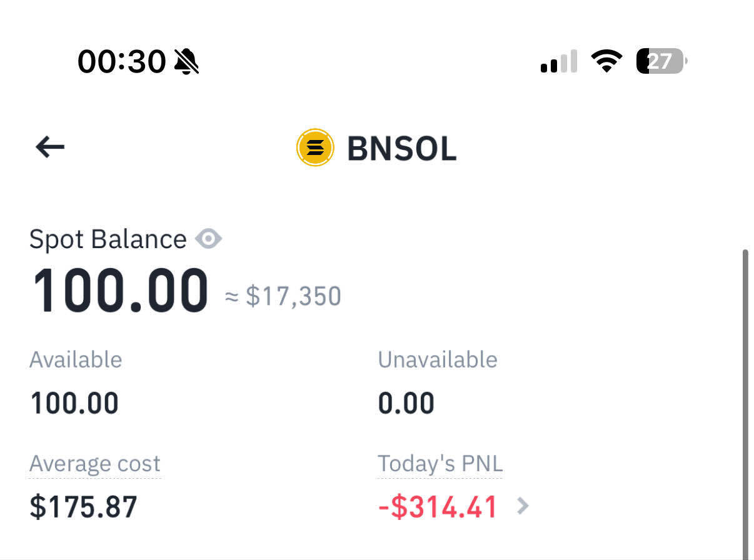Open Today's PNL explanation label
The width and height of the screenshot is (754, 560).
point(440,464)
